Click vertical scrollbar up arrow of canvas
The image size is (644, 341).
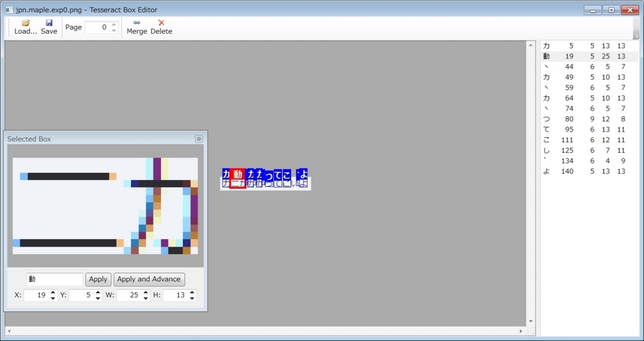click(x=530, y=45)
